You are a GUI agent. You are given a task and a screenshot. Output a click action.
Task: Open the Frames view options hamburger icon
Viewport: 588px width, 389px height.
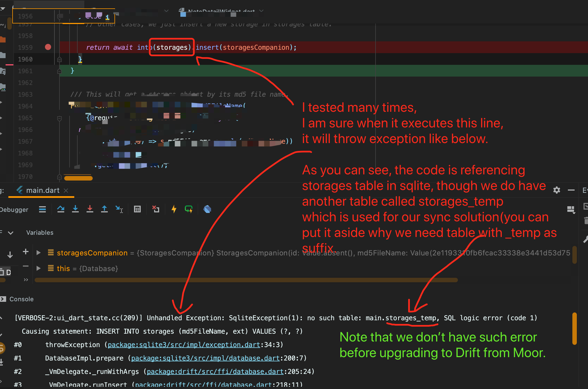click(x=42, y=209)
